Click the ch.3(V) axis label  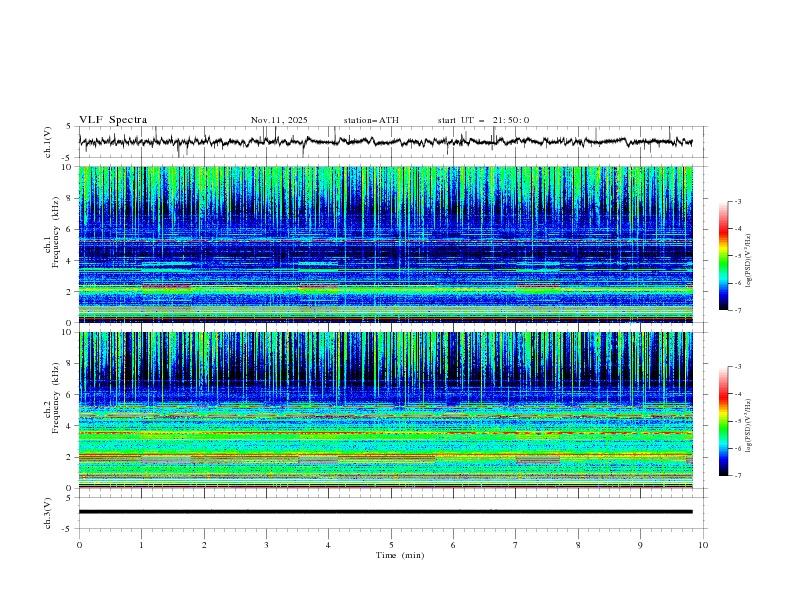[x=48, y=511]
